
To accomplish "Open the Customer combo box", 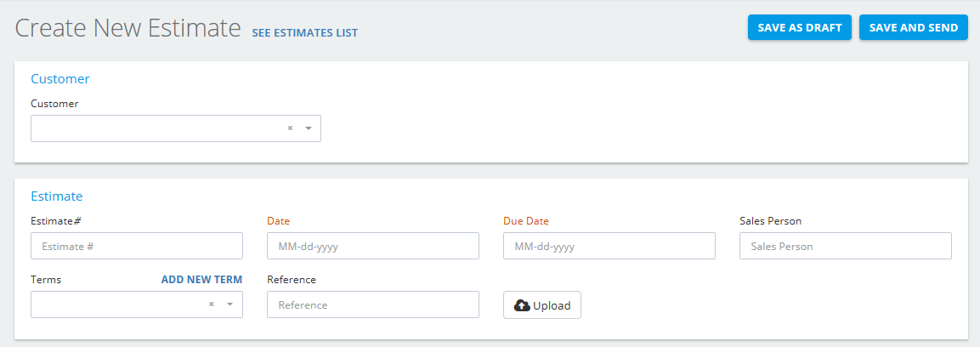I will tap(176, 128).
